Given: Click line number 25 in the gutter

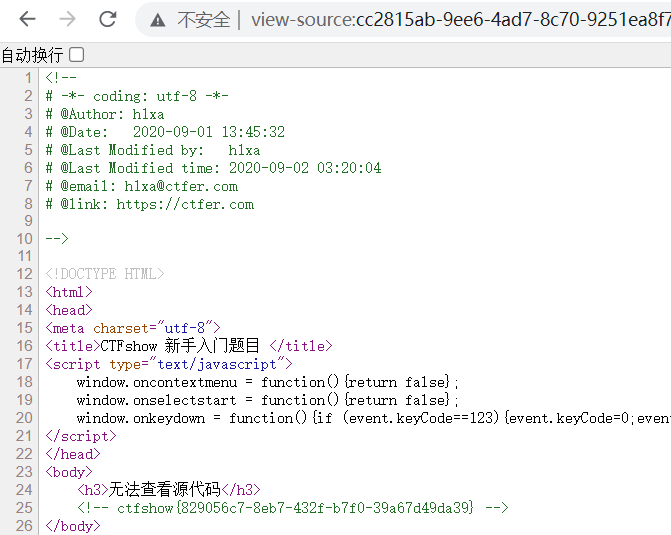Looking at the screenshot, I should [x=24, y=508].
